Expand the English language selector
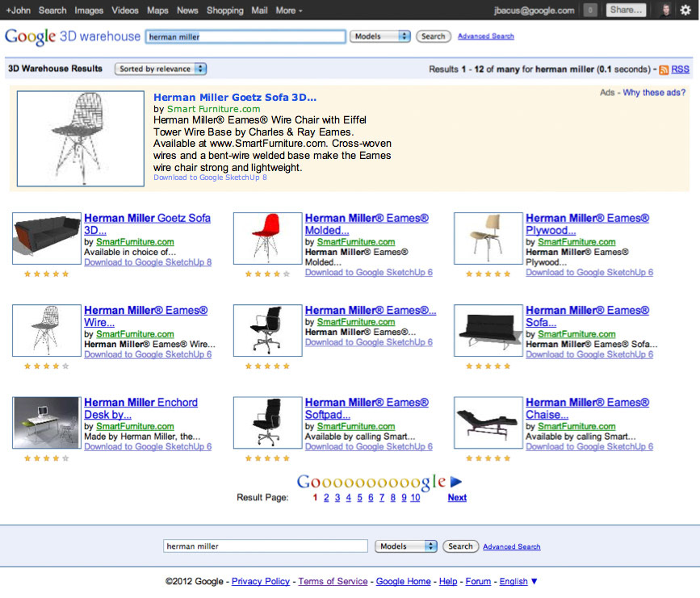 click(518, 582)
